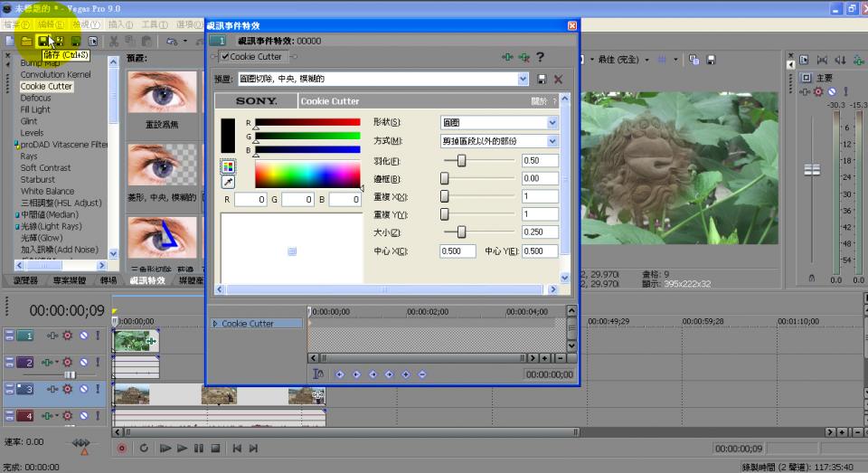Viewport: 868px width, 473px height.
Task: Click the Open folder toolbar icon
Action: coord(26,42)
